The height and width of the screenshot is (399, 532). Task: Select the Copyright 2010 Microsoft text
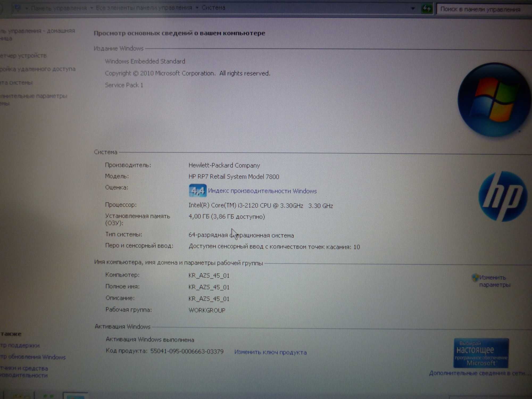point(188,73)
